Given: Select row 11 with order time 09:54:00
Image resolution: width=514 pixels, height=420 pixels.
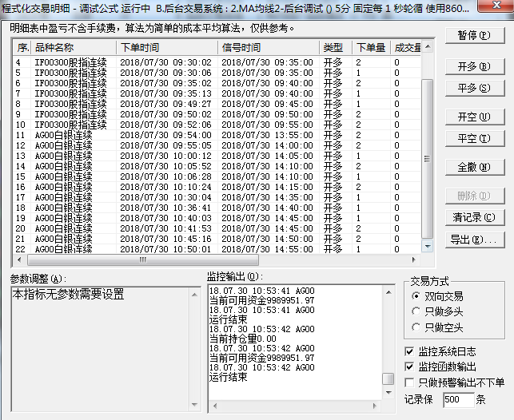Looking at the screenshot, I should click(217, 135).
